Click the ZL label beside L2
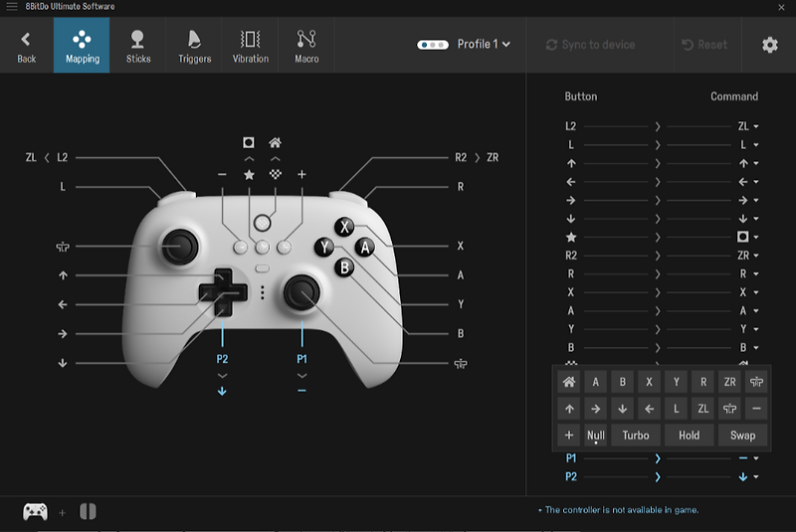796x532 pixels. [x=31, y=158]
